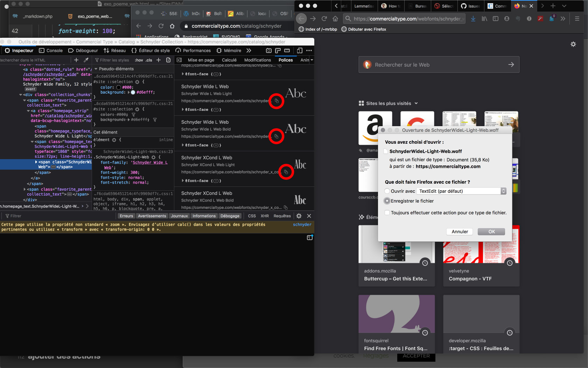
Task: Click the #d6efff background color swatch
Action: [x=133, y=93]
